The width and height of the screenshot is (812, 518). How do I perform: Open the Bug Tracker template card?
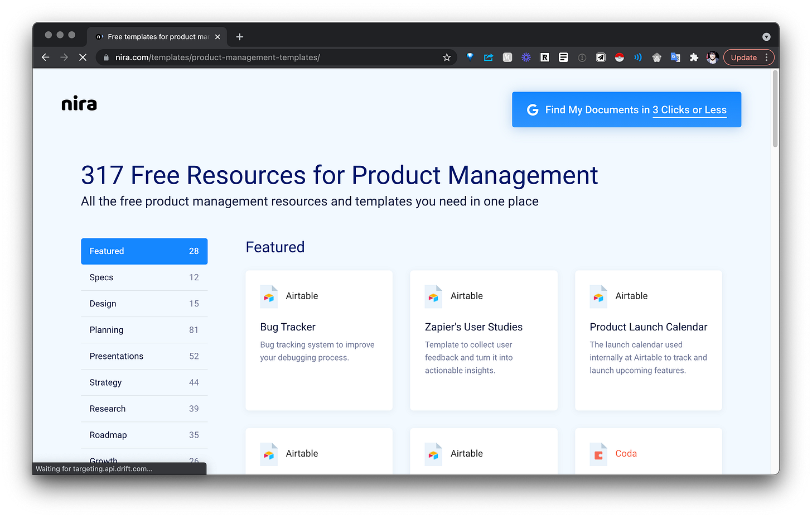319,340
